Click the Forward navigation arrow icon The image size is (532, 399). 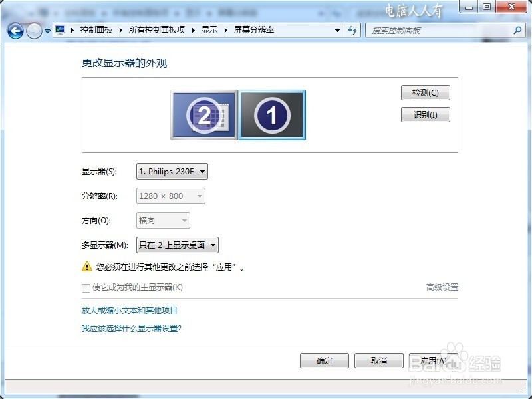32,30
